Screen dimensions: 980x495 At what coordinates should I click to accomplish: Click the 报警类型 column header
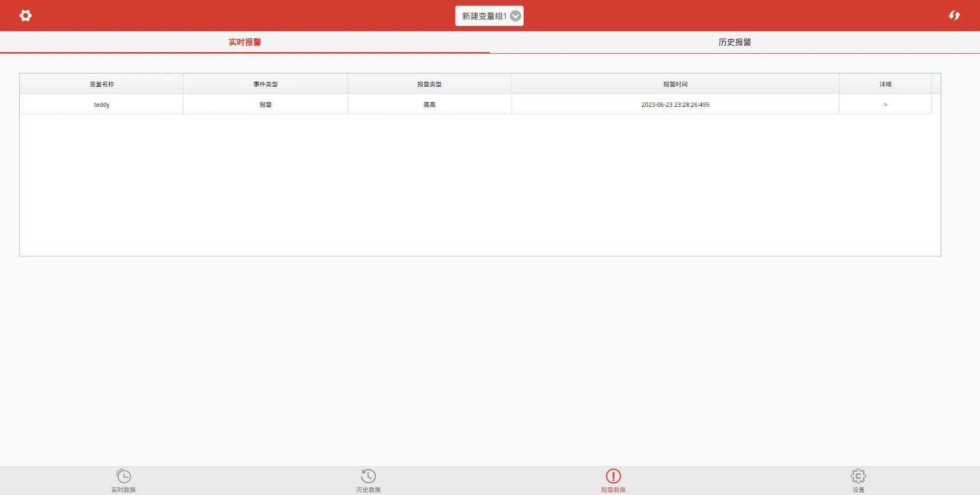pos(429,84)
